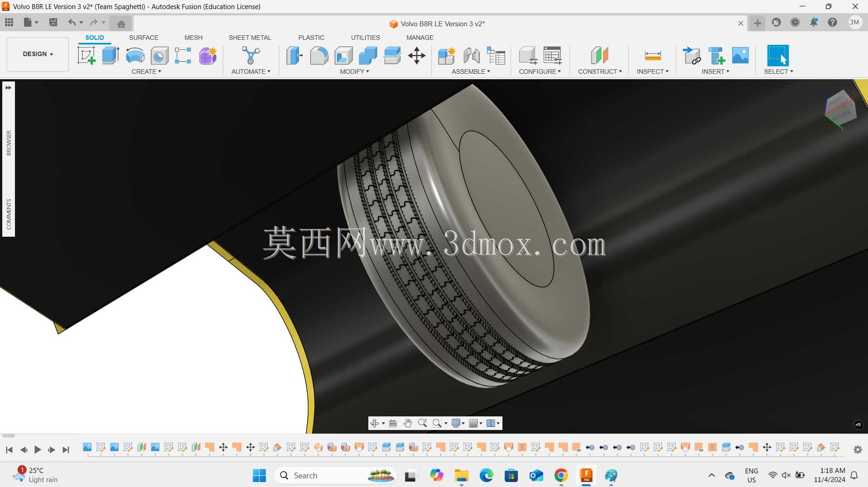Viewport: 868px width, 487px height.
Task: Play the design timeline
Action: click(x=38, y=449)
